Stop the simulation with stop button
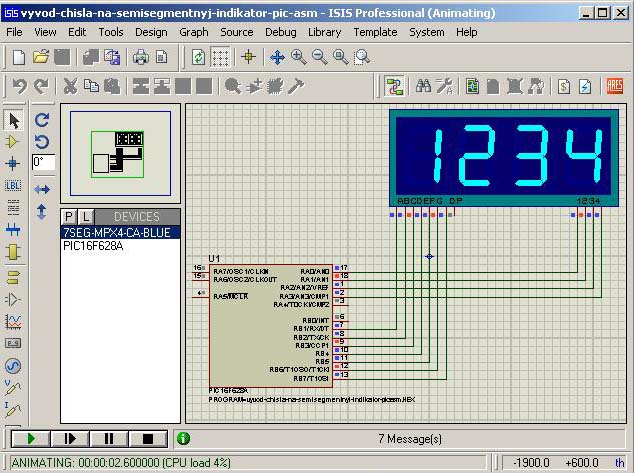The width and height of the screenshot is (634, 473). (x=147, y=438)
